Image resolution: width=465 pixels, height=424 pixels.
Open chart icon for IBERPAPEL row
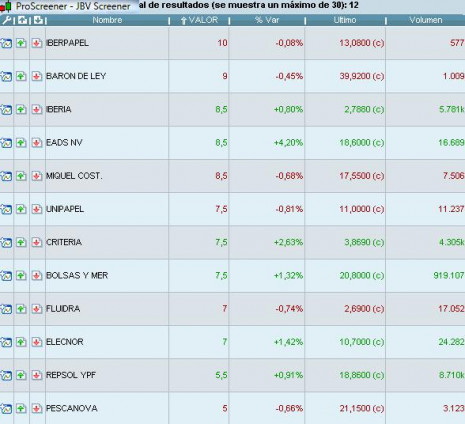pyautogui.click(x=6, y=43)
